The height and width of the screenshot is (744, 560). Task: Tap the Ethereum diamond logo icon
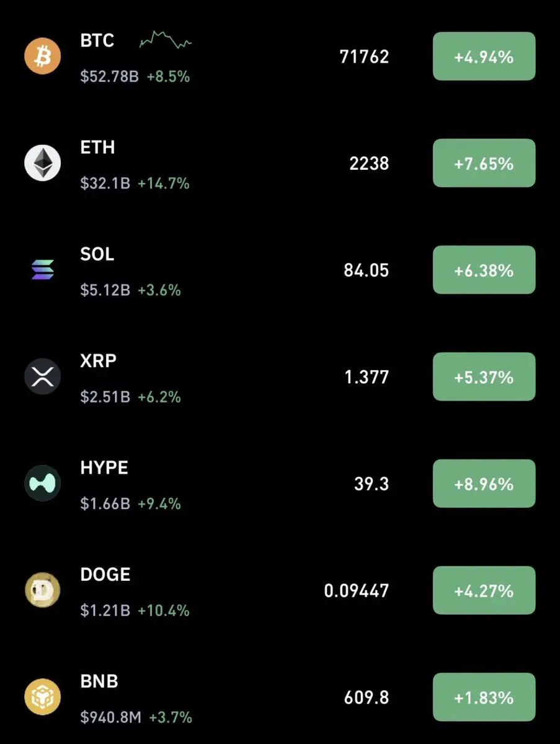pyautogui.click(x=42, y=163)
